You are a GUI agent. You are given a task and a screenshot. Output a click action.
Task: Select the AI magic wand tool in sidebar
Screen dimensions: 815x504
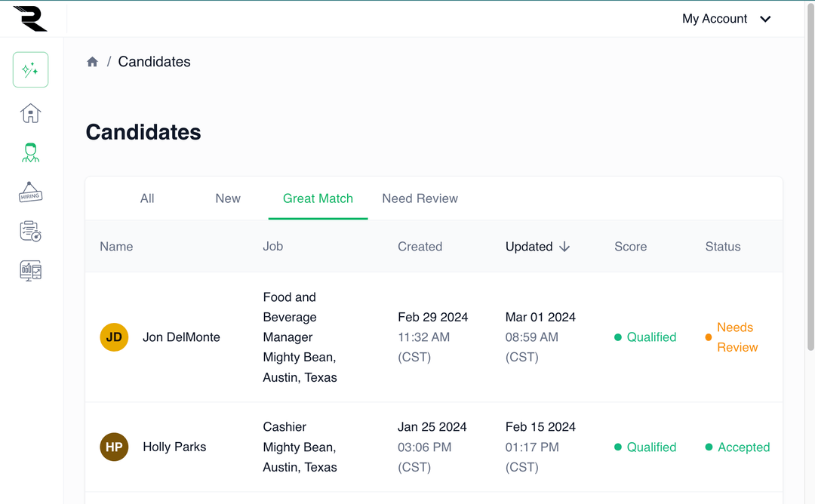tap(30, 69)
